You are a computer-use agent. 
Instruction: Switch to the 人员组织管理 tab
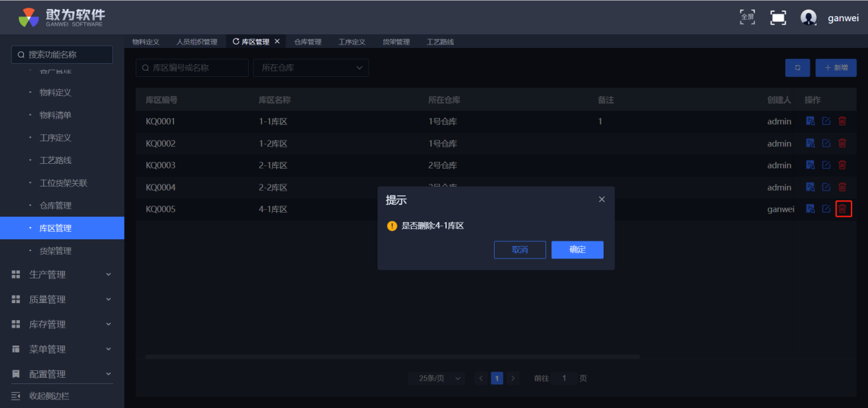click(197, 42)
